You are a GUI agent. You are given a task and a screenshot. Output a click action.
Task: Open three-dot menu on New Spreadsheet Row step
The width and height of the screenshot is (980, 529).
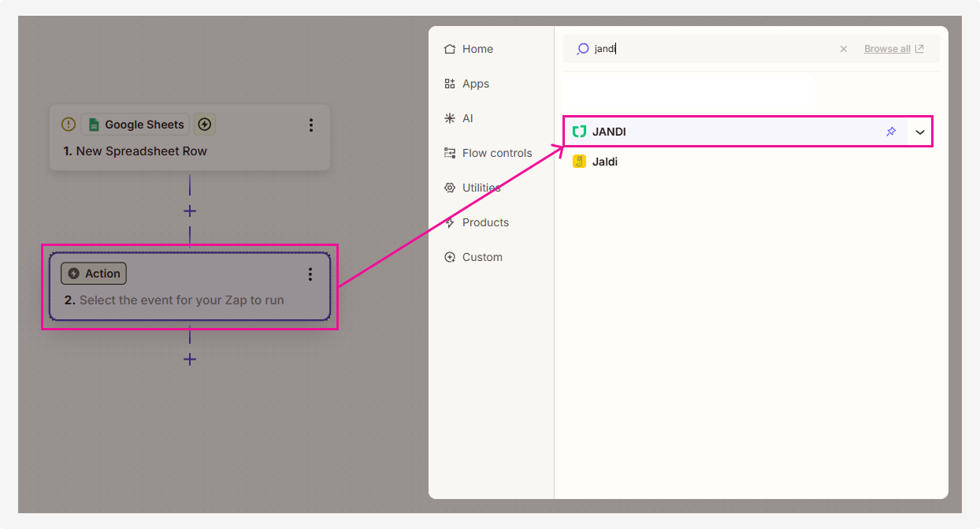(x=311, y=125)
